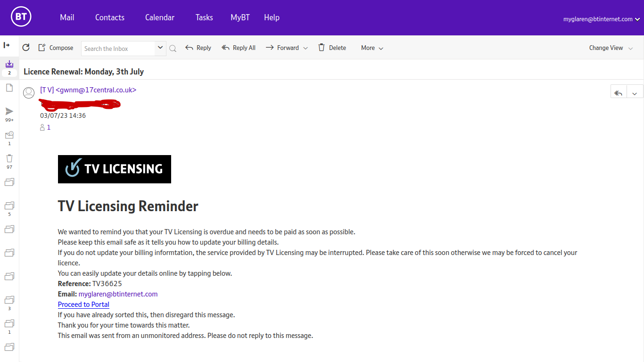The width and height of the screenshot is (644, 362).
Task: Open the Spam folder icon showing 1
Action: 9,135
